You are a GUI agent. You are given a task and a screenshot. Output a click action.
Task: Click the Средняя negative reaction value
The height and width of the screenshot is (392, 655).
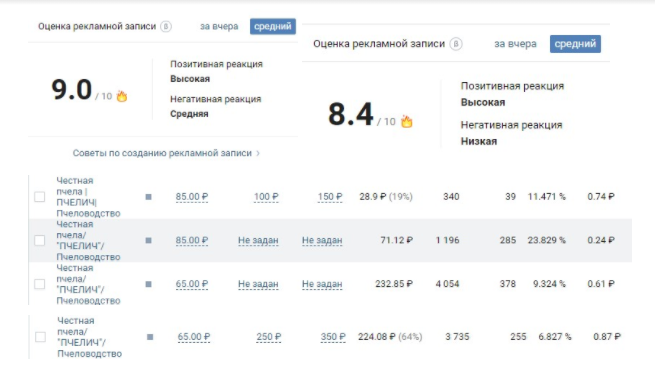(x=189, y=114)
